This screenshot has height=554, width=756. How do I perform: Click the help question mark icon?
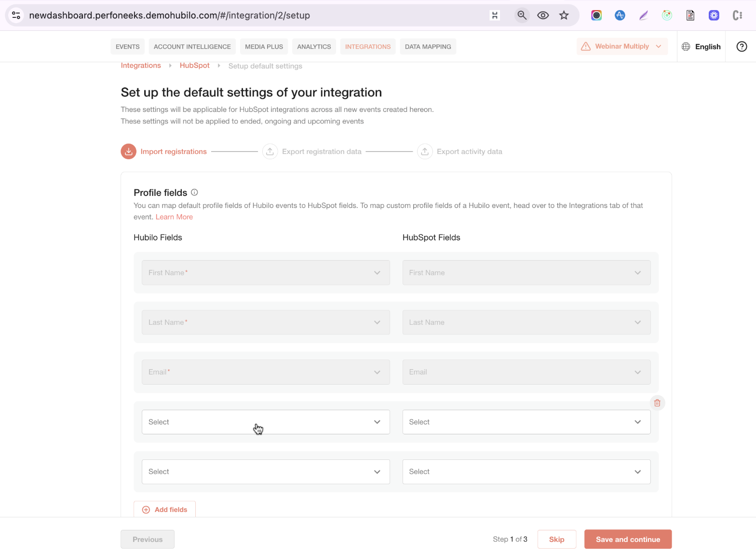click(742, 46)
